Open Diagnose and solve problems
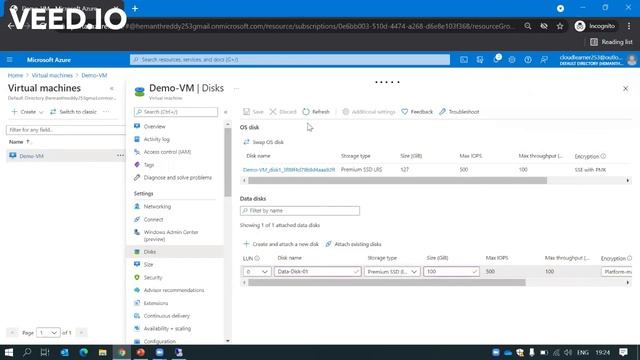 pyautogui.click(x=178, y=178)
